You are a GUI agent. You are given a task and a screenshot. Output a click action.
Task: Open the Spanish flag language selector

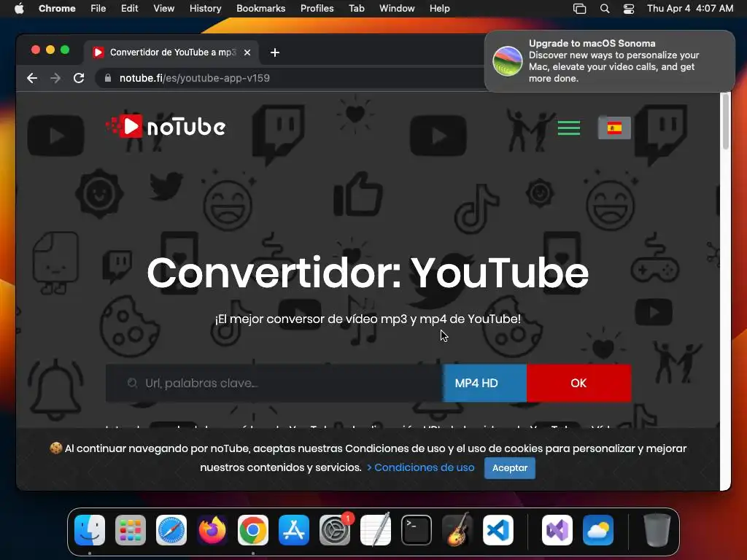coord(614,128)
